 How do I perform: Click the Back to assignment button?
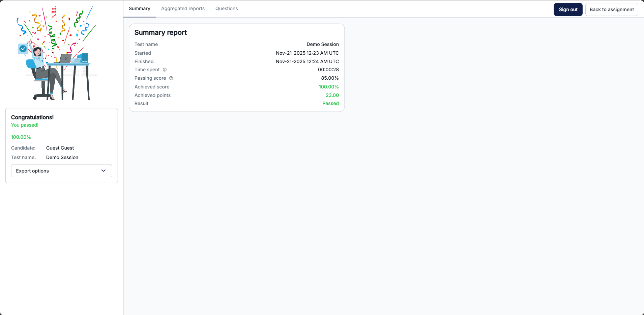click(x=611, y=9)
